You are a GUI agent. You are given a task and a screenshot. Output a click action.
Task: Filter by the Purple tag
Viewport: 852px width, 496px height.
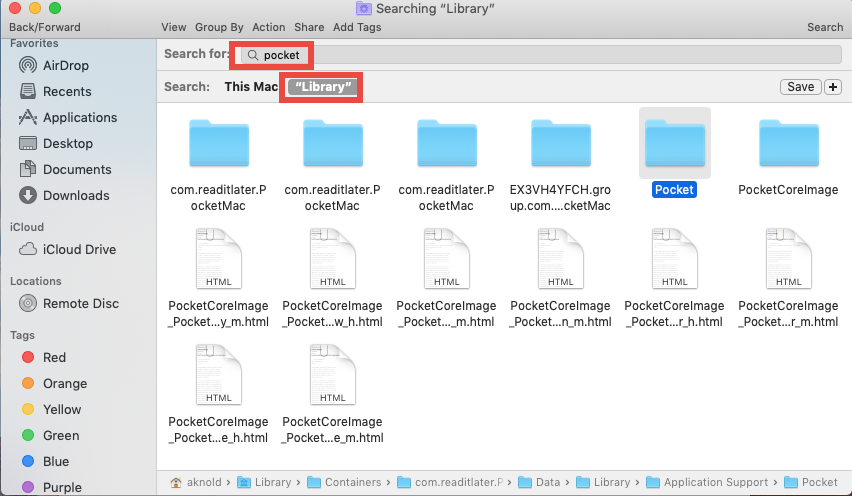tap(52, 487)
